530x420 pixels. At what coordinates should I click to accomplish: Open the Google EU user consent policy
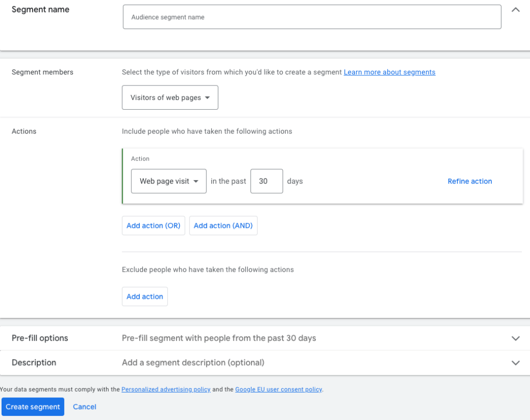pos(278,389)
